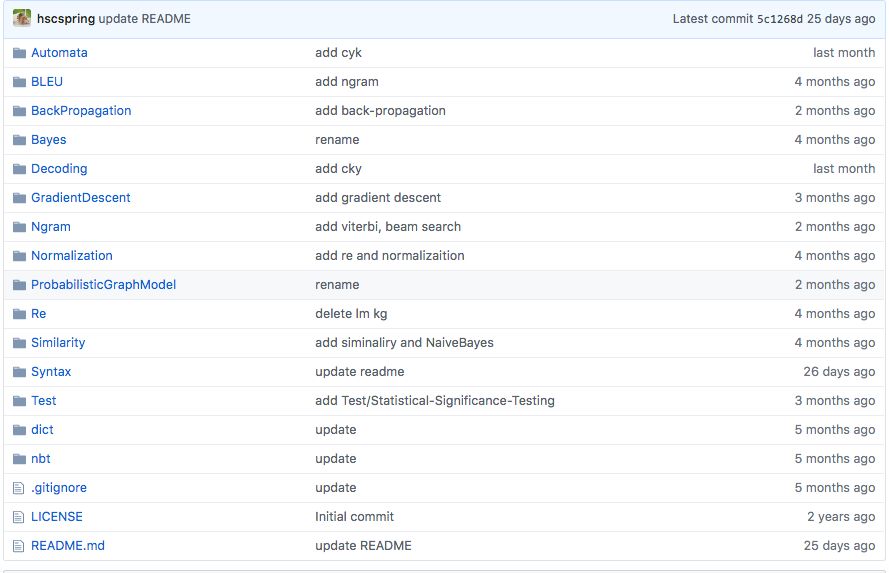This screenshot has height=573, width=889.
Task: Open the "Initial commit" message for LICENSE
Action: pyautogui.click(x=354, y=517)
